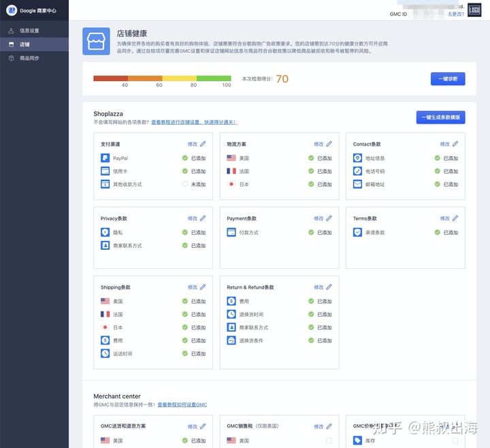The width and height of the screenshot is (490, 448).
Task: Click 退换货条件 已添加 green check
Action: (x=311, y=340)
